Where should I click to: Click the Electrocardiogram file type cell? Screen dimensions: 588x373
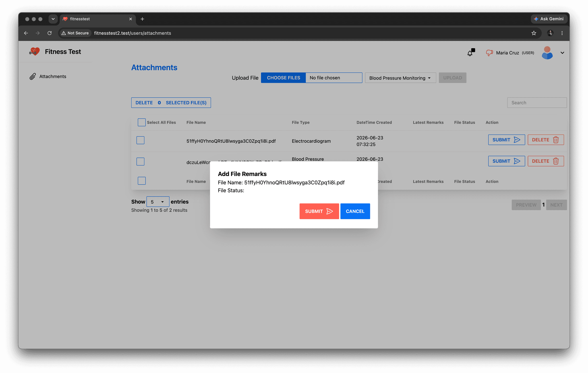click(x=311, y=141)
